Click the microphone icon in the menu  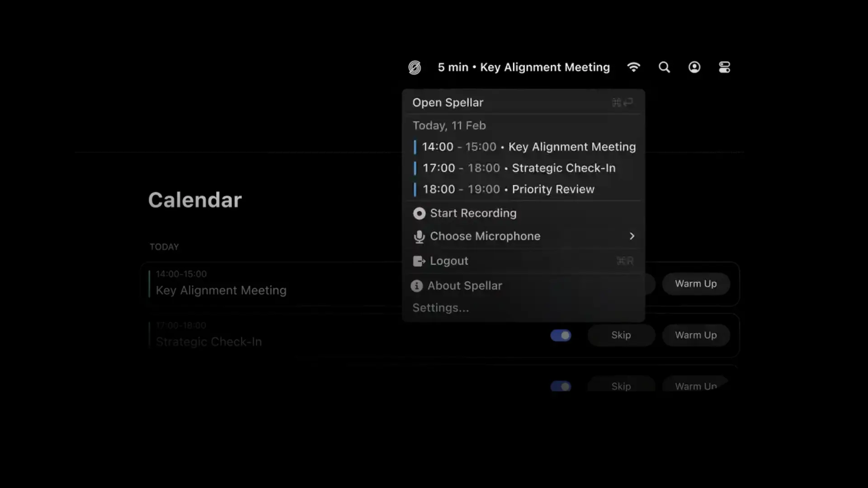[x=419, y=237]
